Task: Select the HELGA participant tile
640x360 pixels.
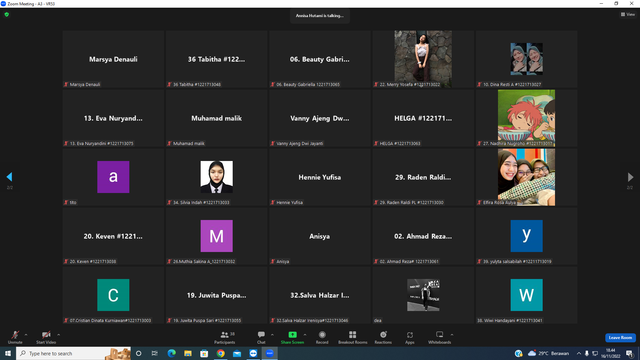Action: 423,118
